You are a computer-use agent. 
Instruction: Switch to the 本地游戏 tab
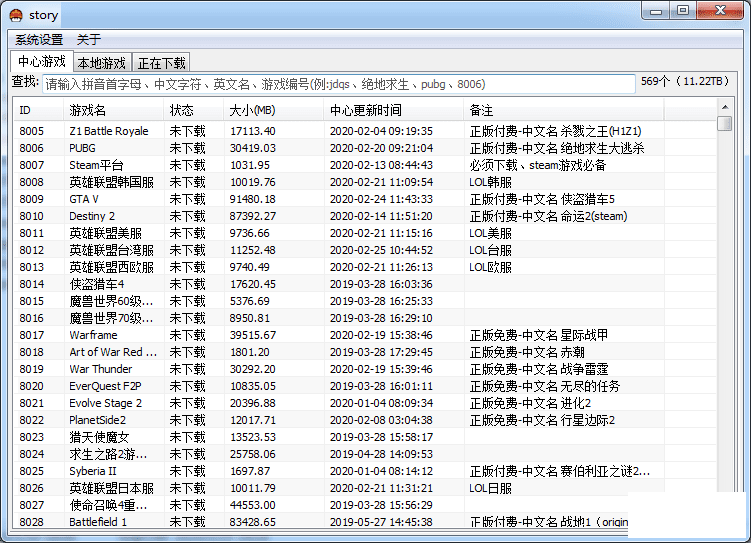tap(102, 63)
